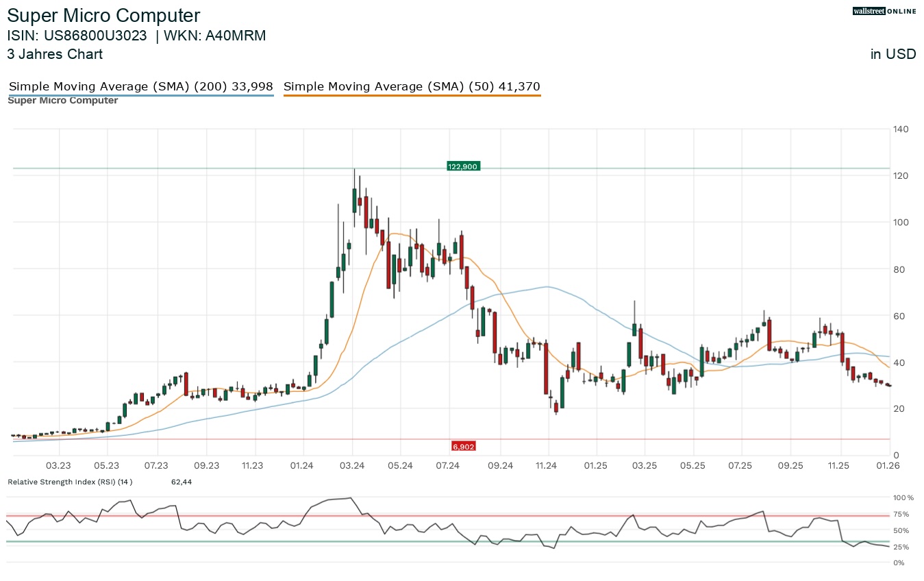Click the 03.24 date marker on x-axis

[352, 466]
